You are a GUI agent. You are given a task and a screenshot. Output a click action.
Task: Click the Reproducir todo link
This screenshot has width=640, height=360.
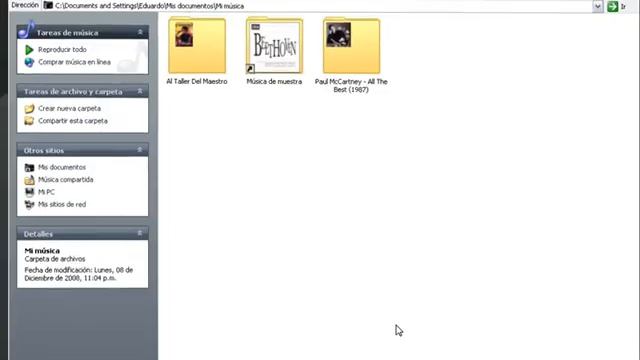click(62, 49)
